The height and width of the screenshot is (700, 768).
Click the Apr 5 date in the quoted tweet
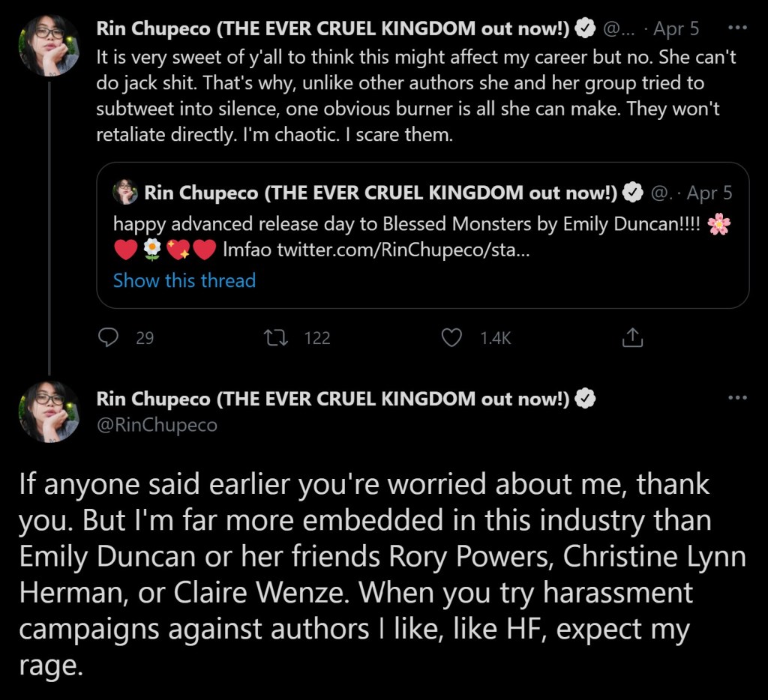[709, 193]
